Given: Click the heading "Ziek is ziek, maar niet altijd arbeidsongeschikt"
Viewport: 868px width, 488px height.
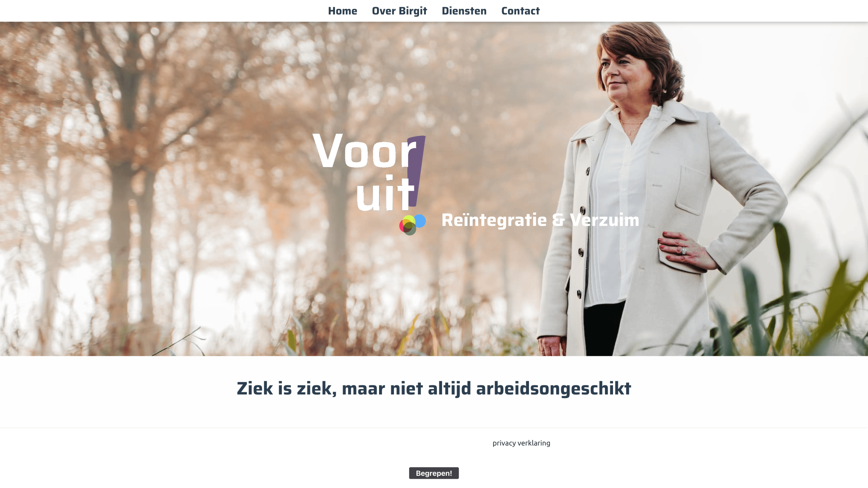Looking at the screenshot, I should click(x=434, y=388).
